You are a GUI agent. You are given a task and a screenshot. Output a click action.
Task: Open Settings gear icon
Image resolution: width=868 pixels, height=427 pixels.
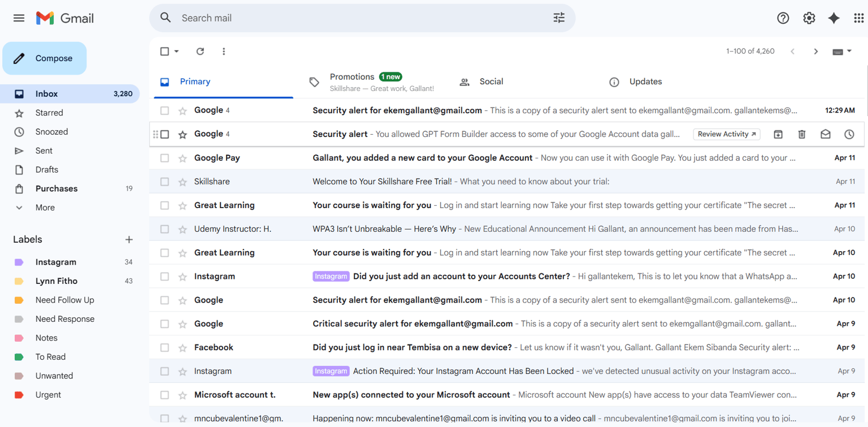pyautogui.click(x=809, y=18)
